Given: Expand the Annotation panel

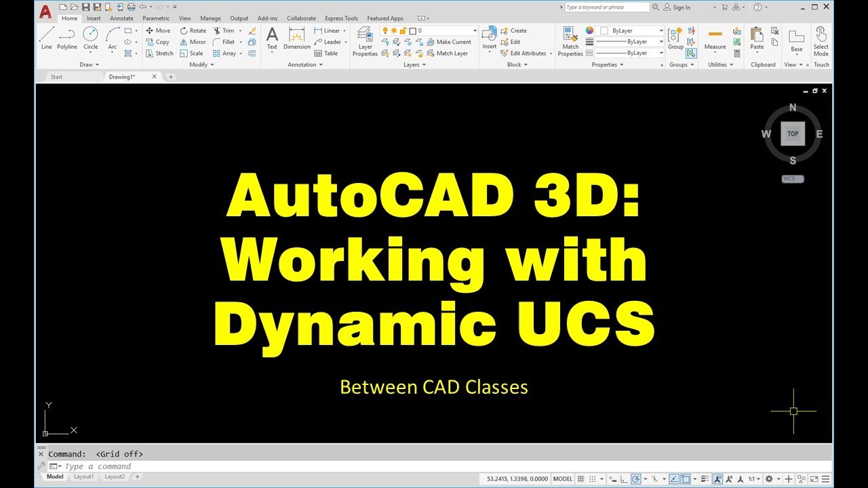Looking at the screenshot, I should click(x=305, y=65).
